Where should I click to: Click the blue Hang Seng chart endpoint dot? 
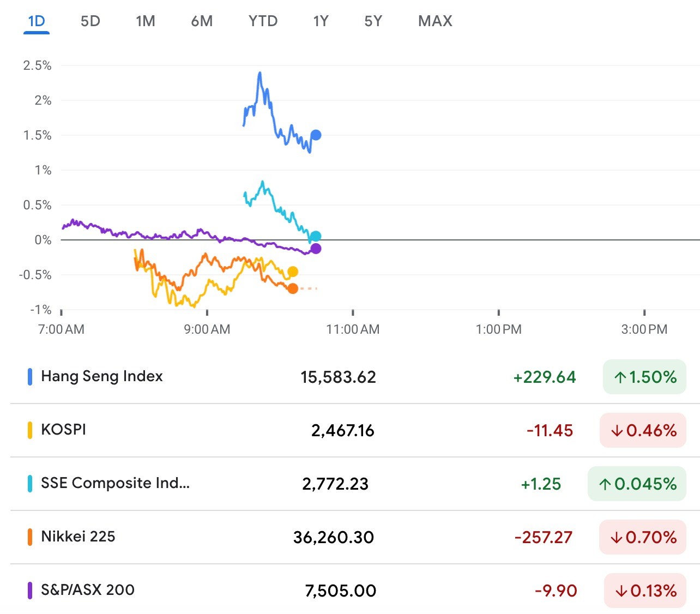click(x=316, y=135)
